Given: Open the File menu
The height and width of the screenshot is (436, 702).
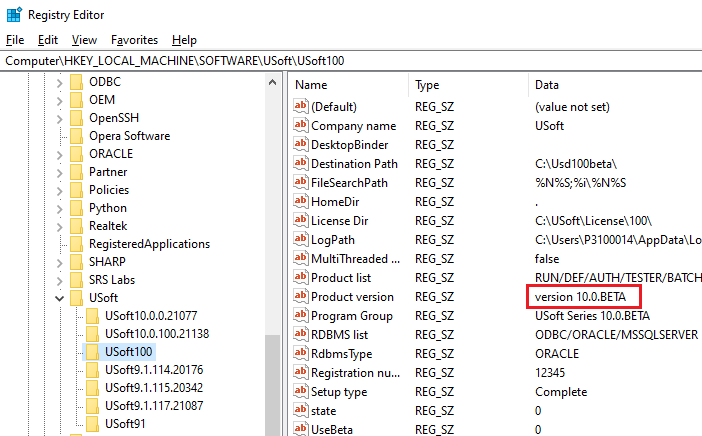Looking at the screenshot, I should pos(15,40).
